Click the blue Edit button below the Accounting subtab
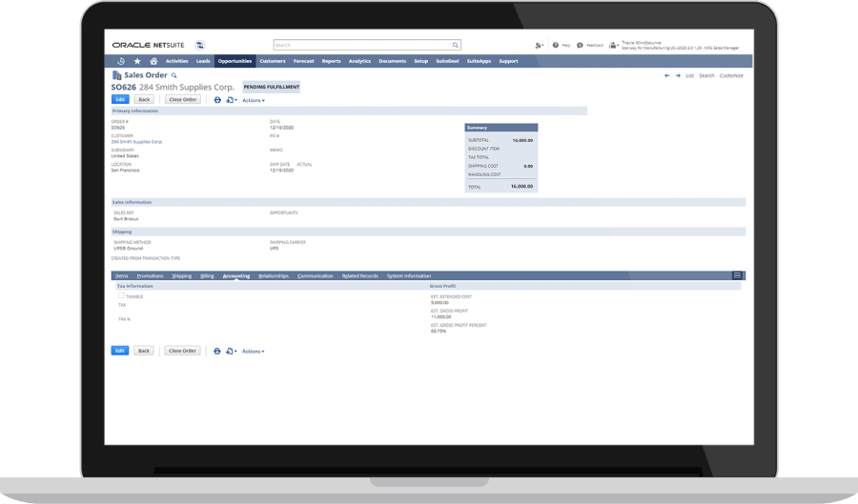 point(120,351)
